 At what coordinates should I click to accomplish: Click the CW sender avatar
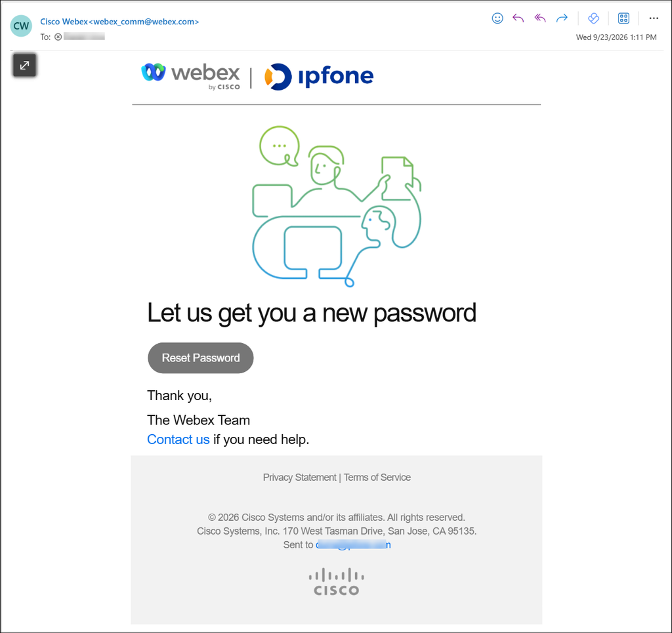point(21,26)
